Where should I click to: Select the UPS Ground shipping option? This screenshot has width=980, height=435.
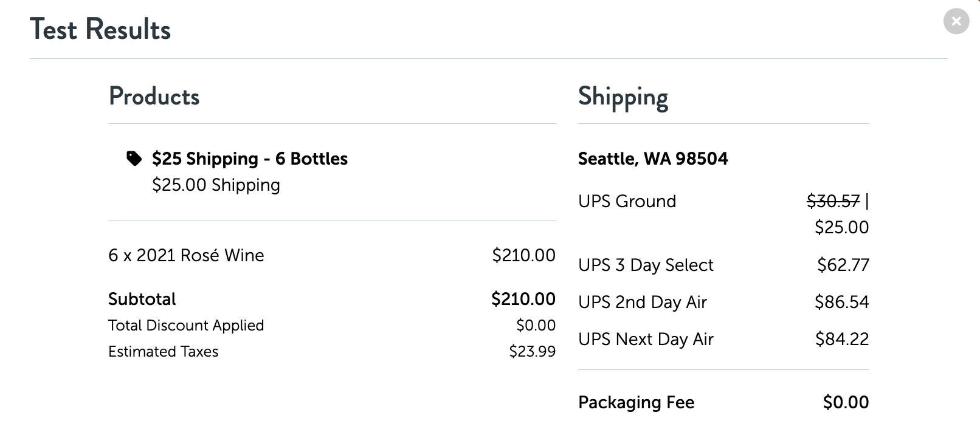click(x=627, y=201)
